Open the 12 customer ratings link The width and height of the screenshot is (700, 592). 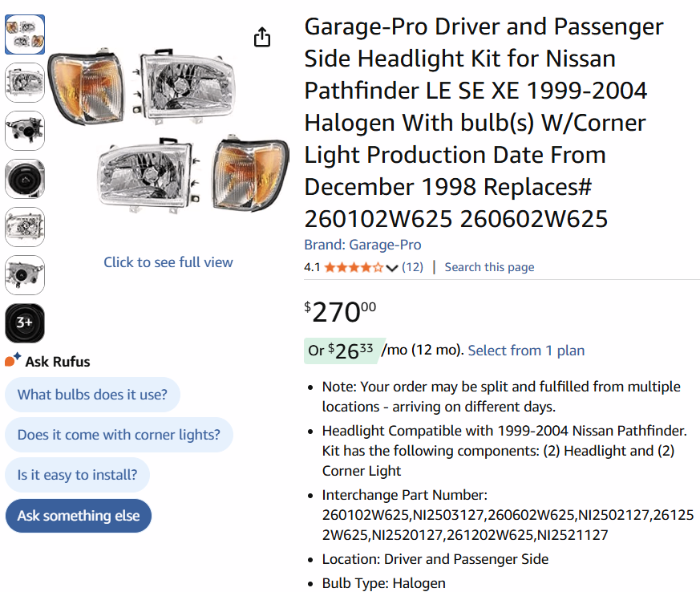(413, 267)
